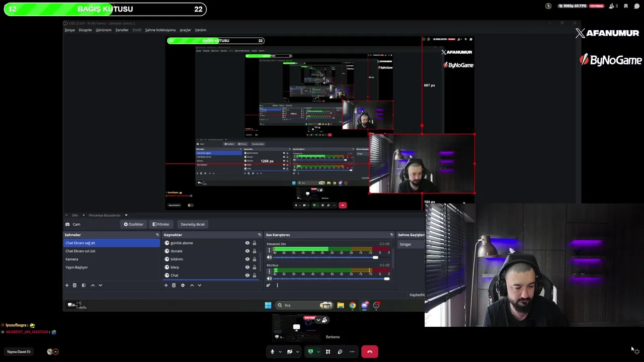This screenshot has width=644, height=362.
Task: Select the Chat Ekranı sol üst scene
Action: (x=112, y=251)
